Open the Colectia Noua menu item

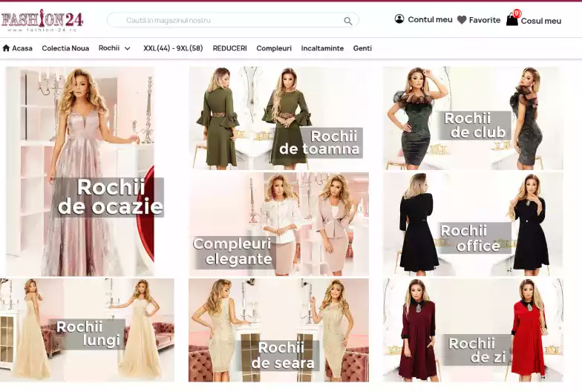pos(65,48)
